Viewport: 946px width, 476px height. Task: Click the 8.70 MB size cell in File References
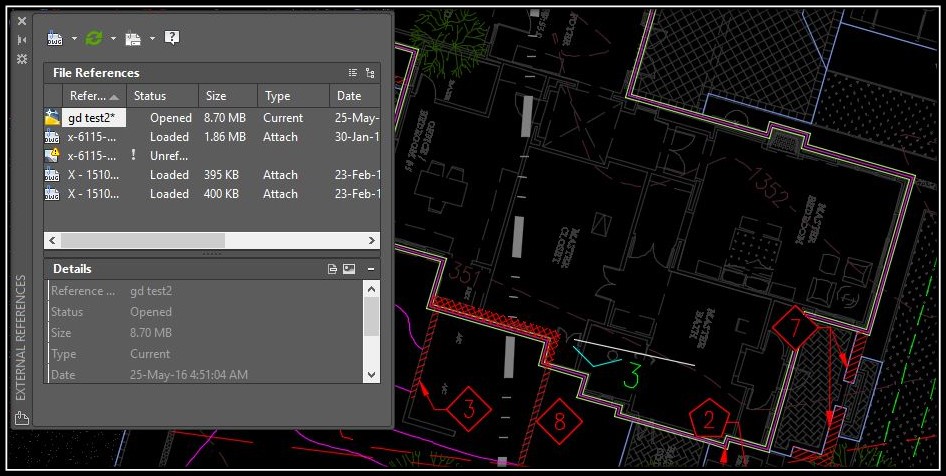coord(224,118)
